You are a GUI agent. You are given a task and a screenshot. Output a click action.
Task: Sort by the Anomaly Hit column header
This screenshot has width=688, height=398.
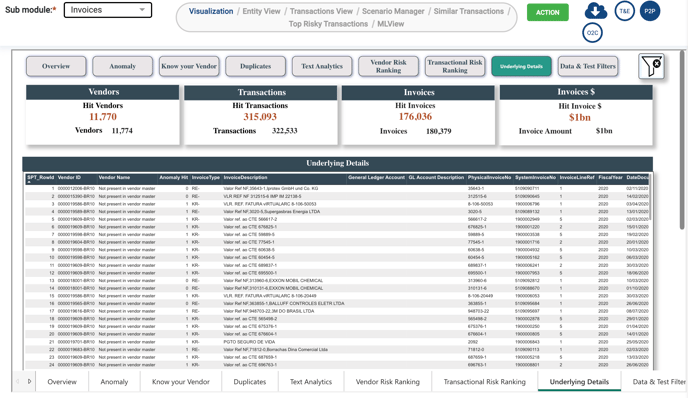click(x=174, y=178)
